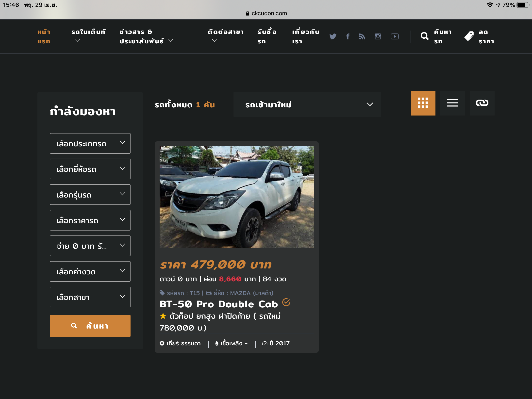Click the Facebook icon in header
The width and height of the screenshot is (532, 399).
click(x=348, y=36)
